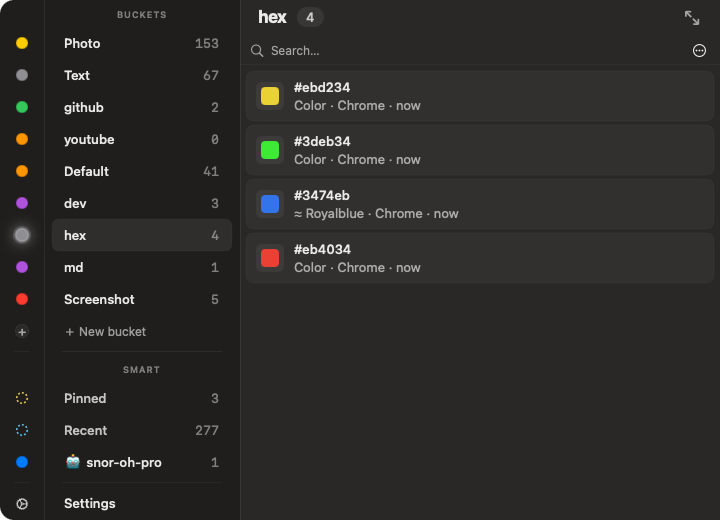This screenshot has height=520, width=720.
Task: Open the snor-oh-pro smart list
Action: click(x=141, y=462)
